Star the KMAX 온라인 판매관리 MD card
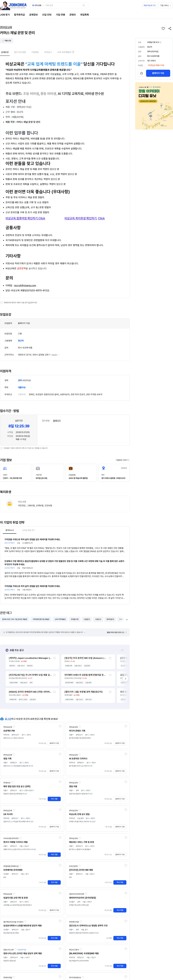Viewport: 173px width, 980px height. 54,692
